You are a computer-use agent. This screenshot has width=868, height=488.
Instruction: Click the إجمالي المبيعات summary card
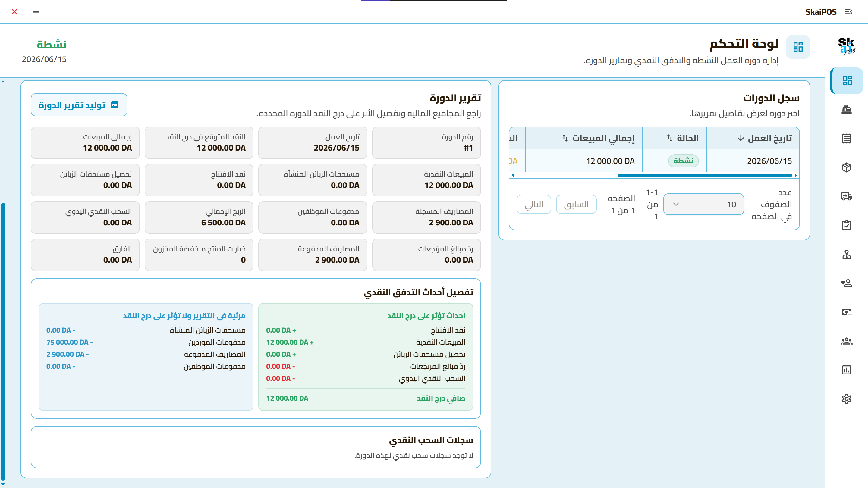point(85,143)
